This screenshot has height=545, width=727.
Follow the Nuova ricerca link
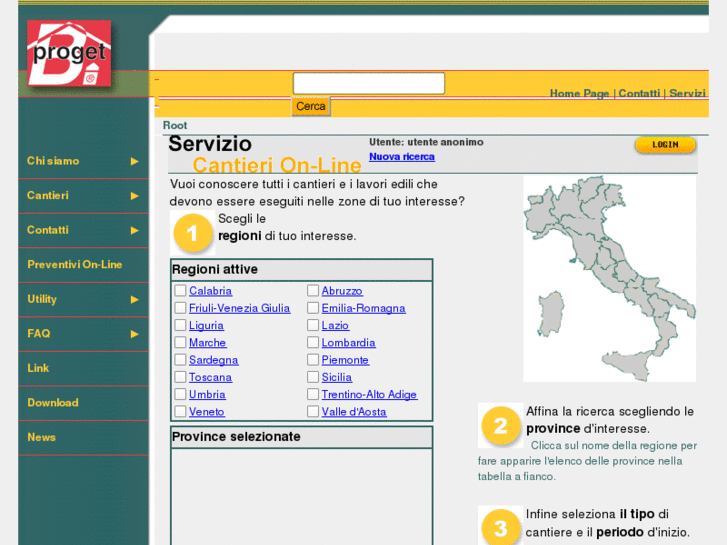point(402,157)
